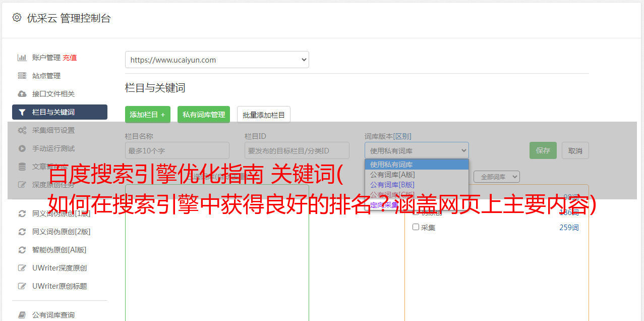Viewport: 644px width, 321px height.
Task: Click the 词库版本[区别] label
Action: coord(388,136)
